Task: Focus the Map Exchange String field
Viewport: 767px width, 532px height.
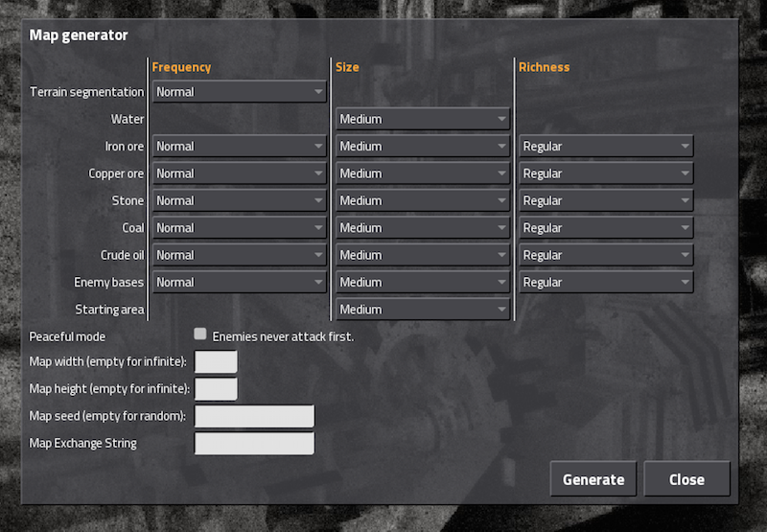Action: 254,444
